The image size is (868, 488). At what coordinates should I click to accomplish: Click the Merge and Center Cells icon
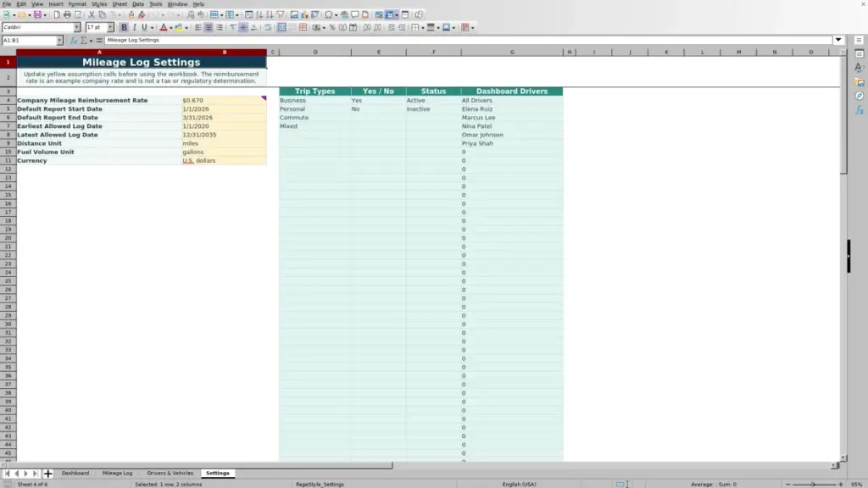pos(281,28)
